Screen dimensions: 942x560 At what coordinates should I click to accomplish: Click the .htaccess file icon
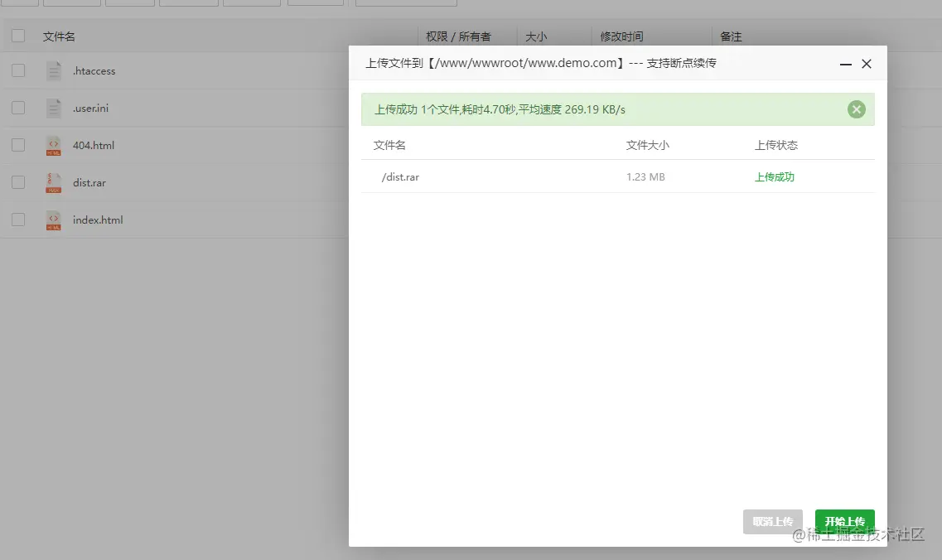(x=54, y=71)
